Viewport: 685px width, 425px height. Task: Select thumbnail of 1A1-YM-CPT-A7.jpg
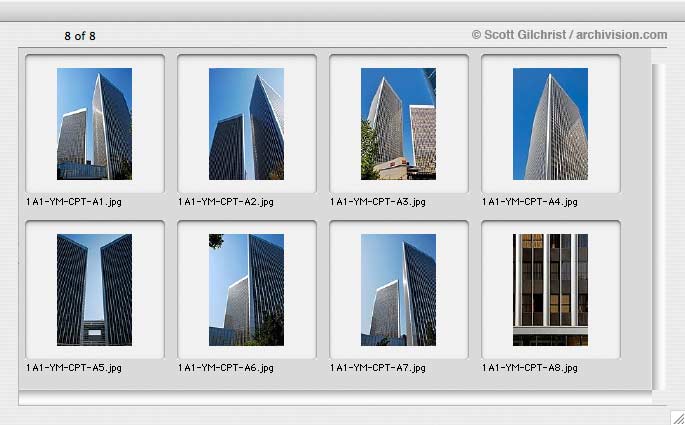coord(398,290)
